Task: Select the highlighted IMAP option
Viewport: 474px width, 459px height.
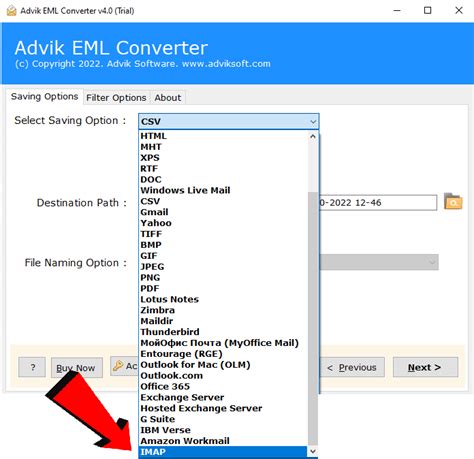Action: (223, 452)
